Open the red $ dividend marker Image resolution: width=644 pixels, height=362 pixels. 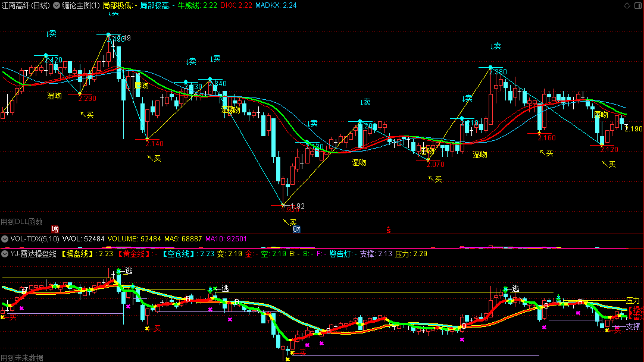tap(388, 230)
